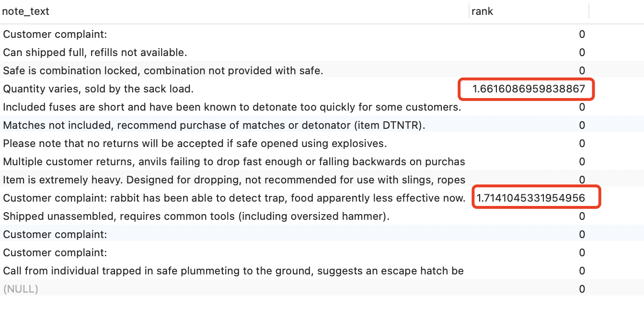644x318 pixels.
Task: Select the rank value 1.6616086959838867
Action: [529, 89]
